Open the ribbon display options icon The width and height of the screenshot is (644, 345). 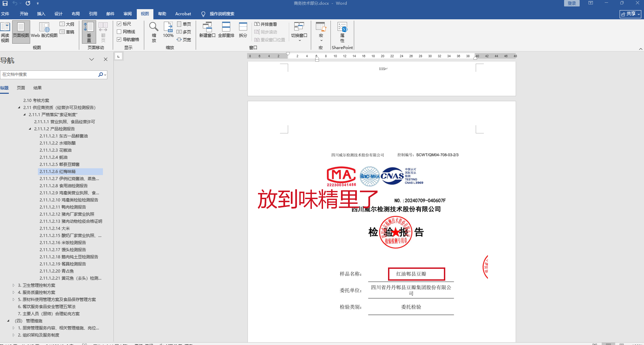591,3
